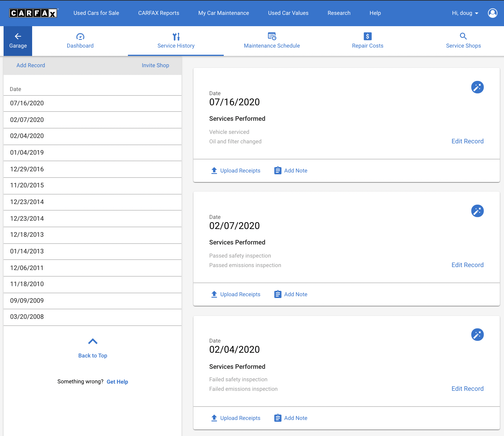
Task: Select 11/20/2015 in the date list
Action: click(93, 186)
